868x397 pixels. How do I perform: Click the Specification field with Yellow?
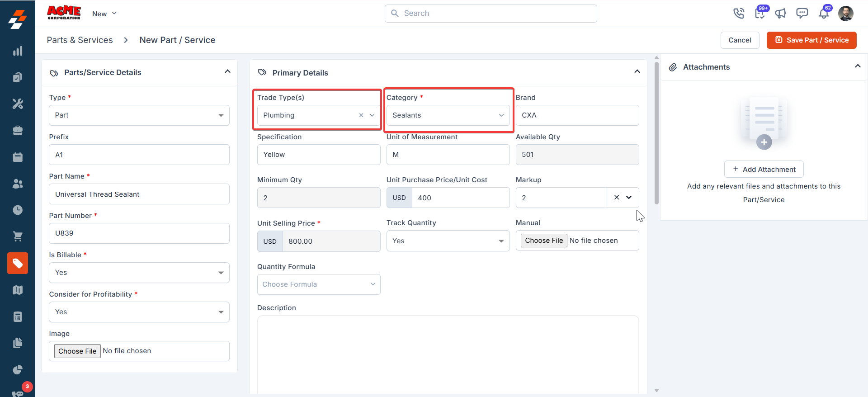(x=319, y=155)
